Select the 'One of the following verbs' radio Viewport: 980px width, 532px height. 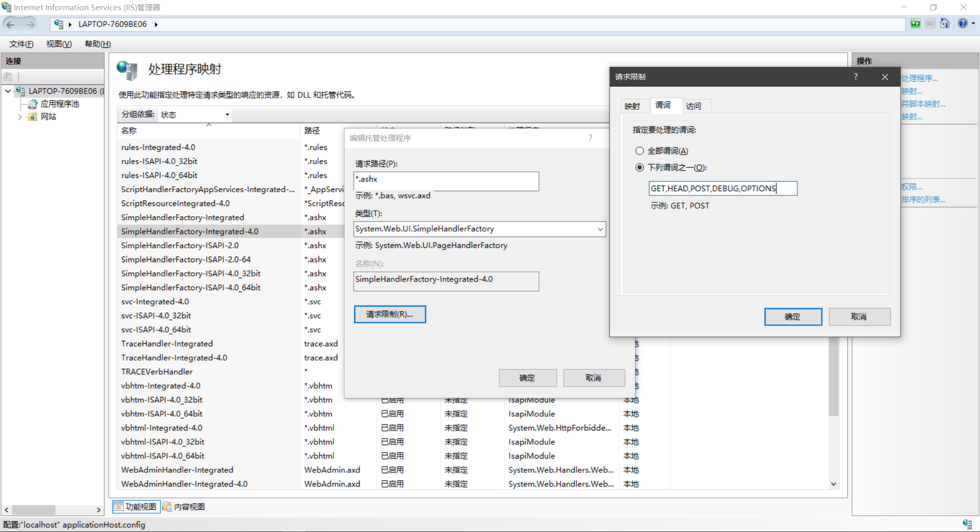[x=640, y=167]
